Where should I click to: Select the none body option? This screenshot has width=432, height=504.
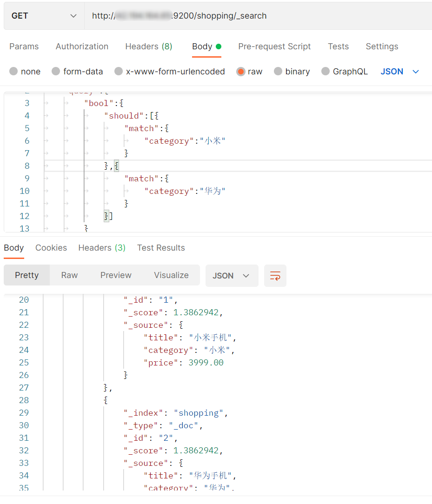pos(14,72)
